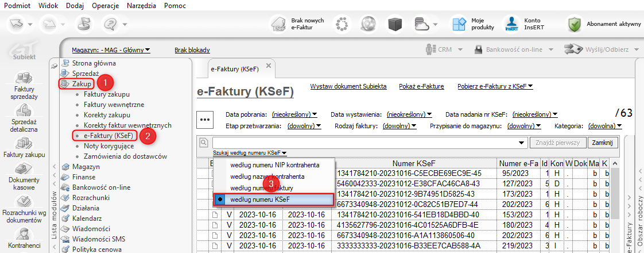Image resolution: width=644 pixels, height=253 pixels.
Task: Click the black box icon in toolbar
Action: pyautogui.click(x=395, y=24)
